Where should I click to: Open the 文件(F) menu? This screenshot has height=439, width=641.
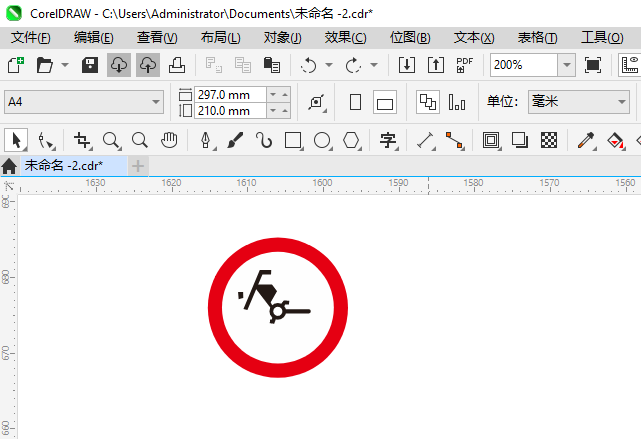pos(31,38)
